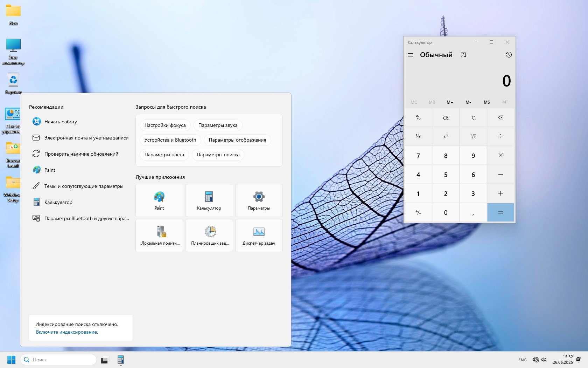The width and height of the screenshot is (588, 368).
Task: Open Диспетчер задач tile
Action: (x=259, y=236)
